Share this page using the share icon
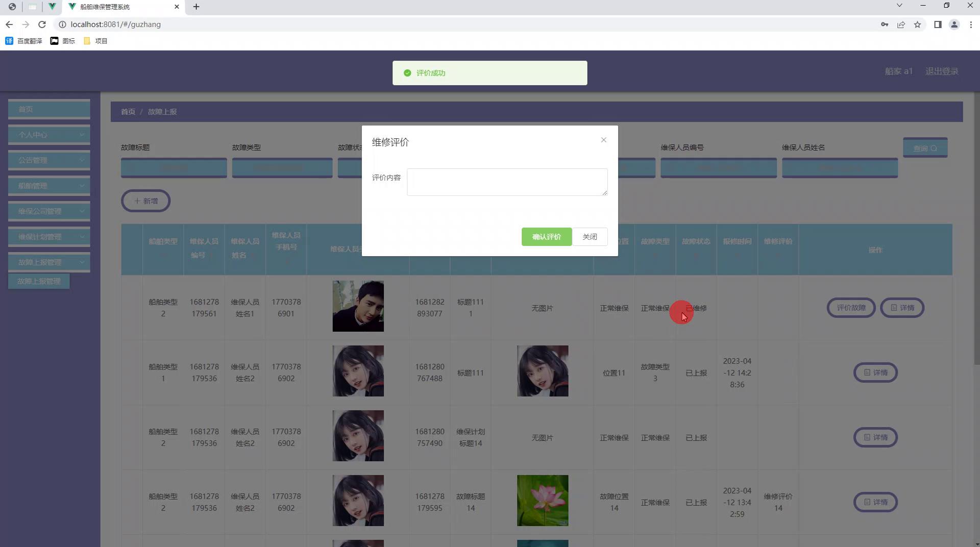 pos(901,24)
